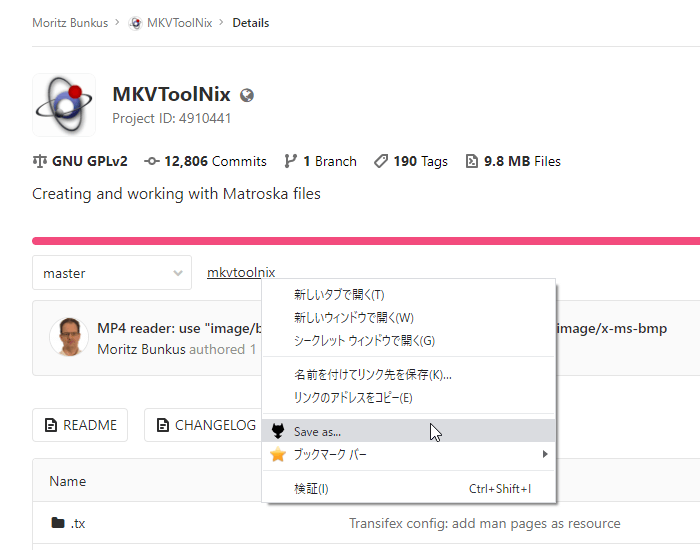Open MKVToolNix breadcrumb link
This screenshot has width=700, height=550.
click(x=179, y=23)
